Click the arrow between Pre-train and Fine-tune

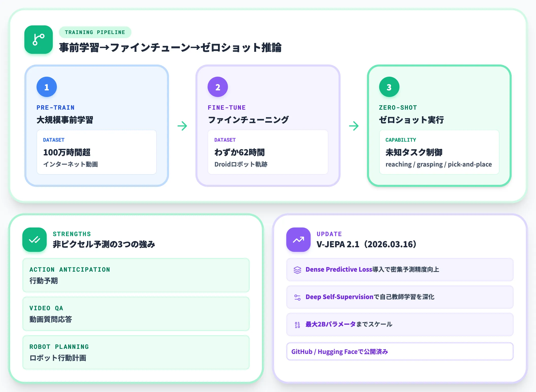pos(182,126)
